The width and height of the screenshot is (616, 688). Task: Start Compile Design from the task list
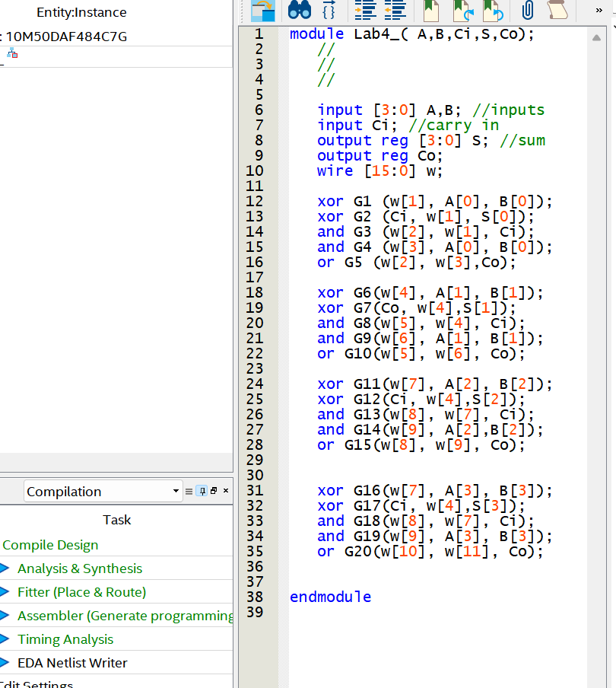point(49,545)
